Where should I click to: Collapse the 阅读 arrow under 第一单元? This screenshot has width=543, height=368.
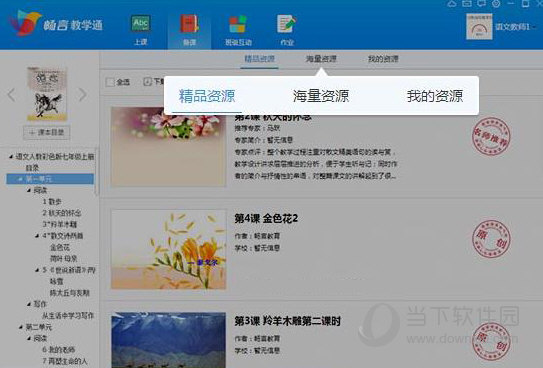click(29, 190)
